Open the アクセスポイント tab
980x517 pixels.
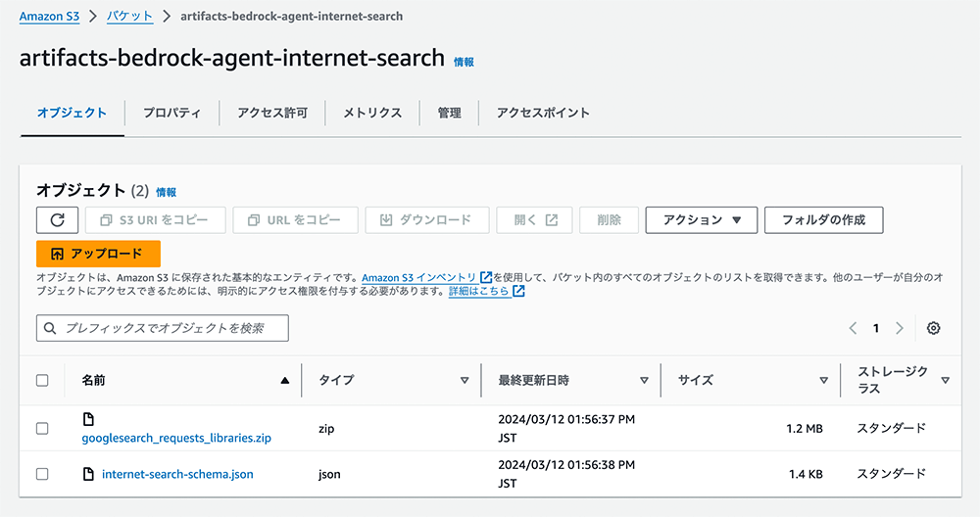click(x=543, y=113)
